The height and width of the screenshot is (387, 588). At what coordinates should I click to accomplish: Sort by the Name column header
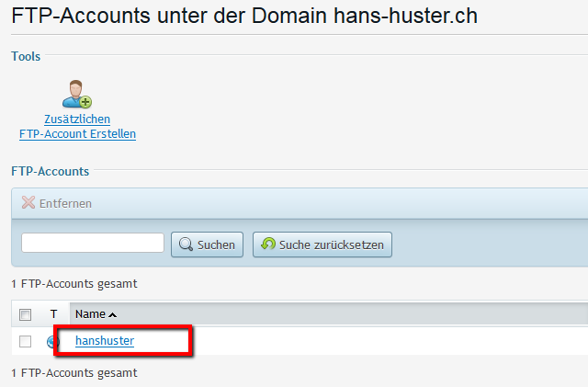(x=90, y=314)
